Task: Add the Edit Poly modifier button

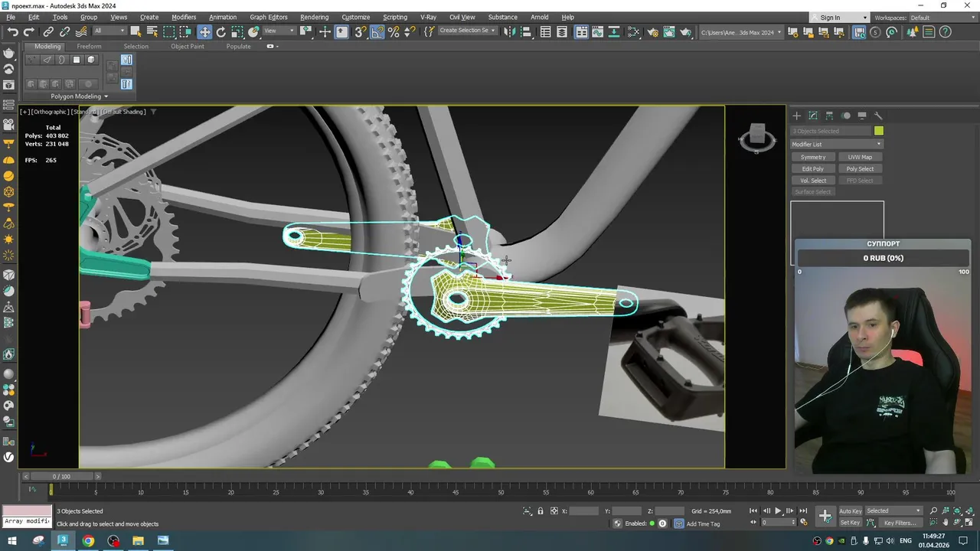Action: click(813, 168)
